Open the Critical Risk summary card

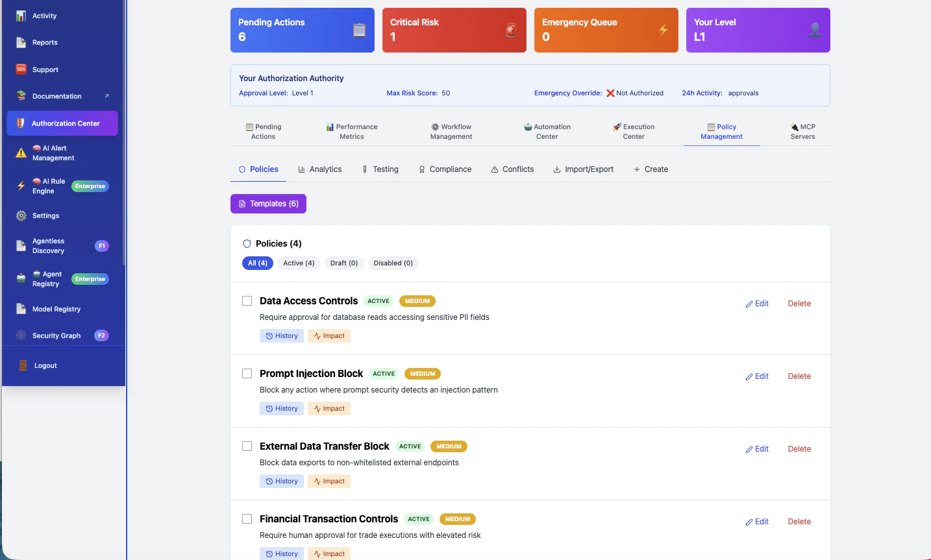click(454, 30)
